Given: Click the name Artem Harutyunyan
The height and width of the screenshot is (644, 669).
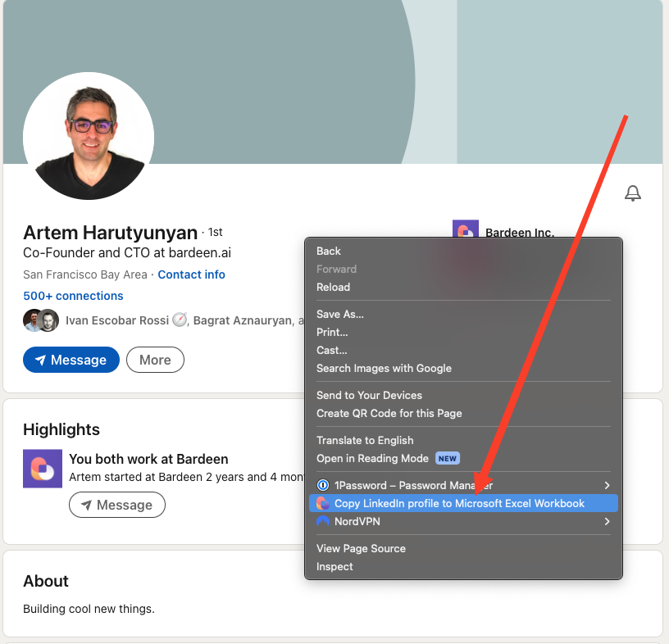Looking at the screenshot, I should pos(110,233).
